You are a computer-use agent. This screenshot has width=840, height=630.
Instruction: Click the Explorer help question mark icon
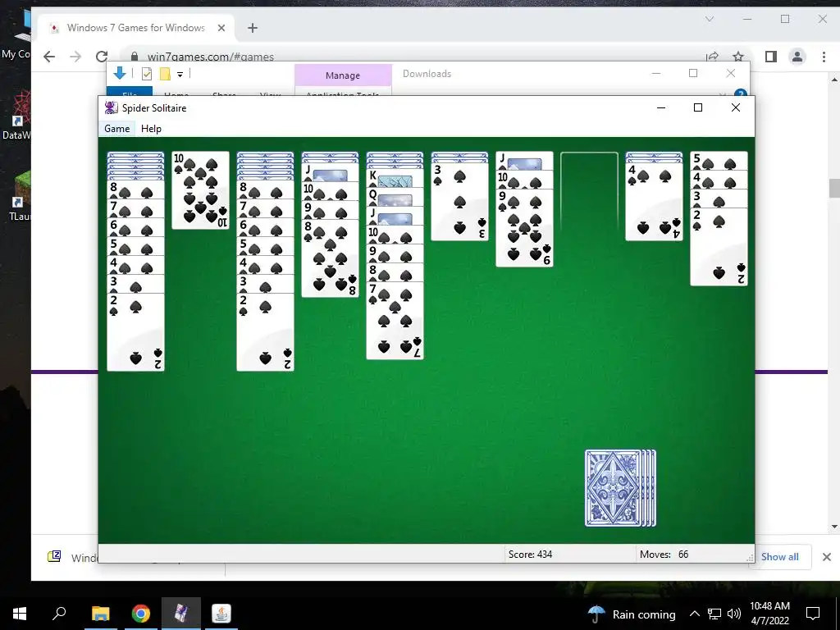[x=741, y=94]
